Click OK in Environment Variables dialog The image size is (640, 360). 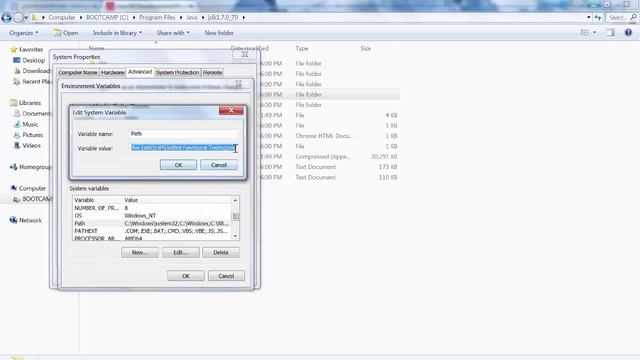[x=186, y=276]
